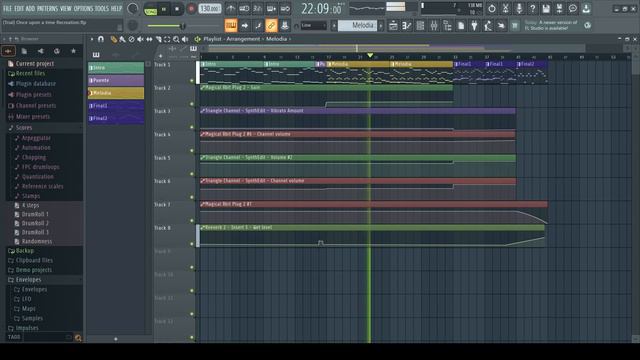Open the Channel rack view icon
640x360 pixels.
coord(420,26)
